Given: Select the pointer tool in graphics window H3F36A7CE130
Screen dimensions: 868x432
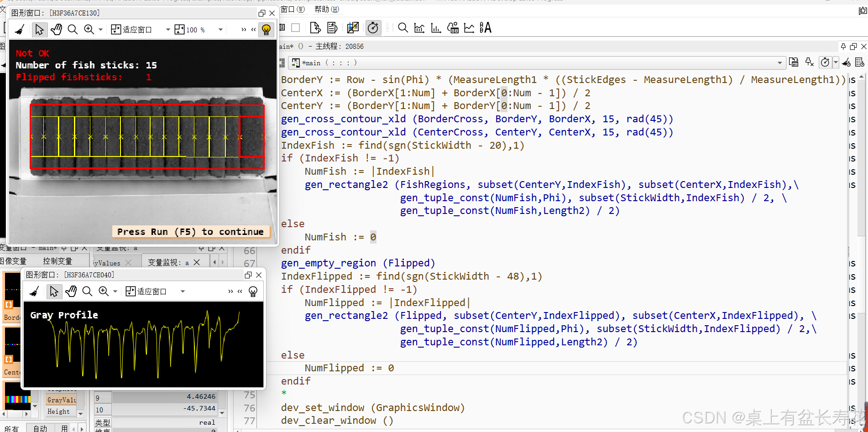Looking at the screenshot, I should [39, 30].
